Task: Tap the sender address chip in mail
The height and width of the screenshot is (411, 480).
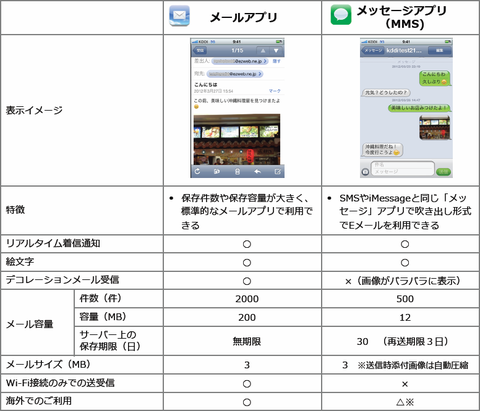Action: click(240, 61)
